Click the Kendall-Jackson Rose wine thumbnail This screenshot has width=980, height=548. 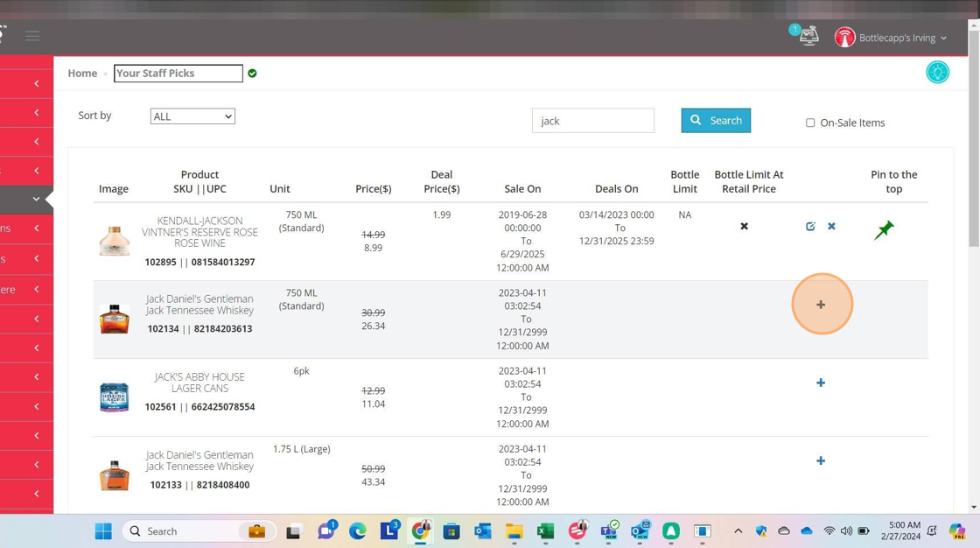coord(115,241)
